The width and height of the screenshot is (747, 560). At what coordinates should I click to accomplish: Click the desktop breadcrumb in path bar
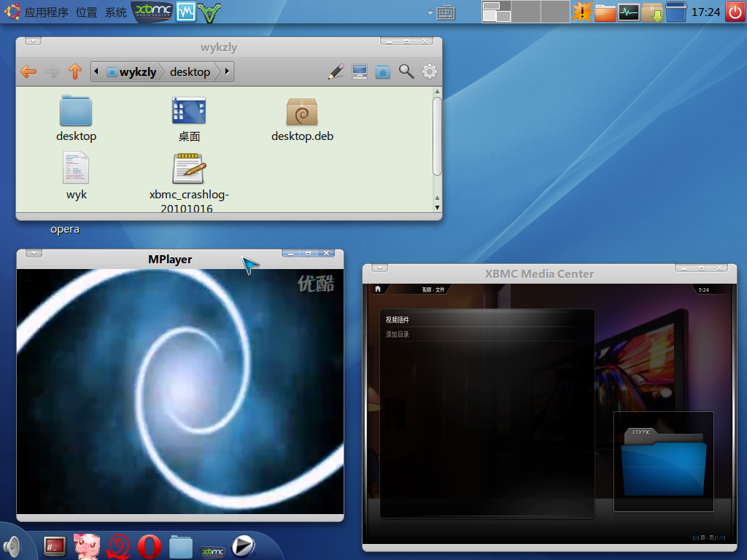[x=190, y=72]
